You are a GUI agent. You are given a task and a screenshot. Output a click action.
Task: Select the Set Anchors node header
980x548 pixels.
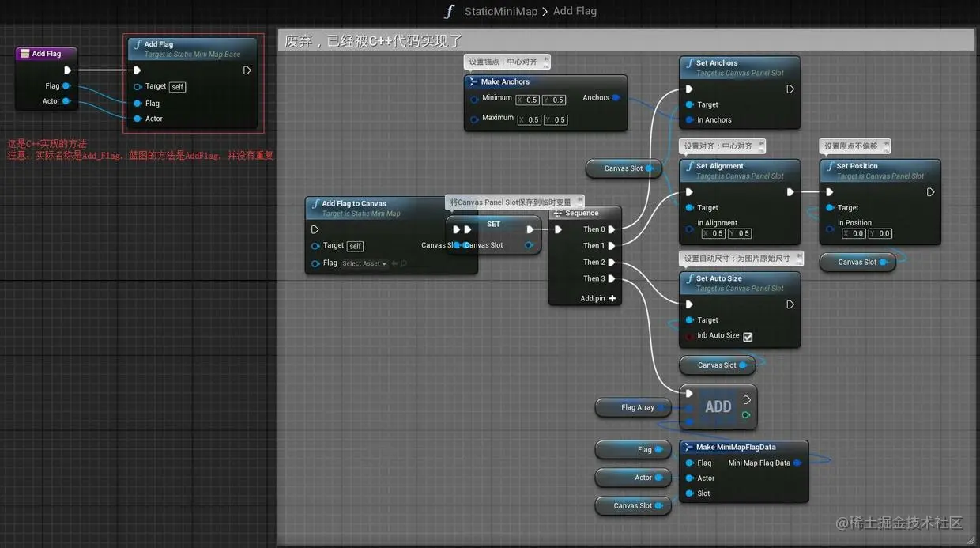tap(740, 67)
